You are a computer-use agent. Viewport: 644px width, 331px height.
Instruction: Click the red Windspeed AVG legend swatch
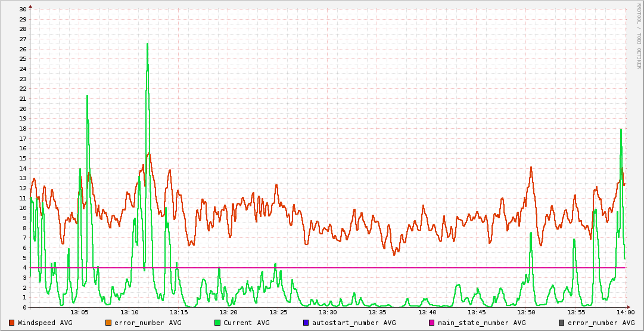pos(12,323)
